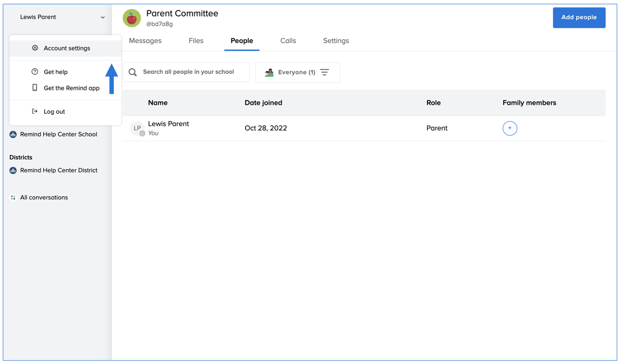Choose Get help from the account menu

(x=55, y=72)
